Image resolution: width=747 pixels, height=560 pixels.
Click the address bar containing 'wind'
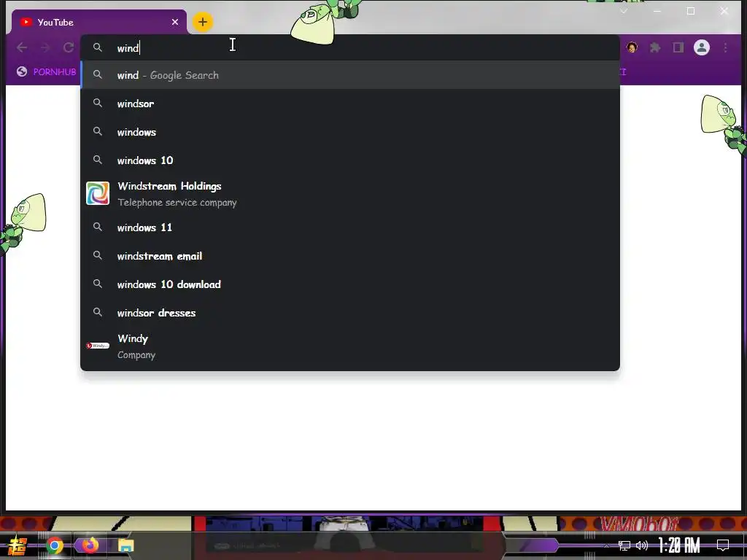coord(350,47)
